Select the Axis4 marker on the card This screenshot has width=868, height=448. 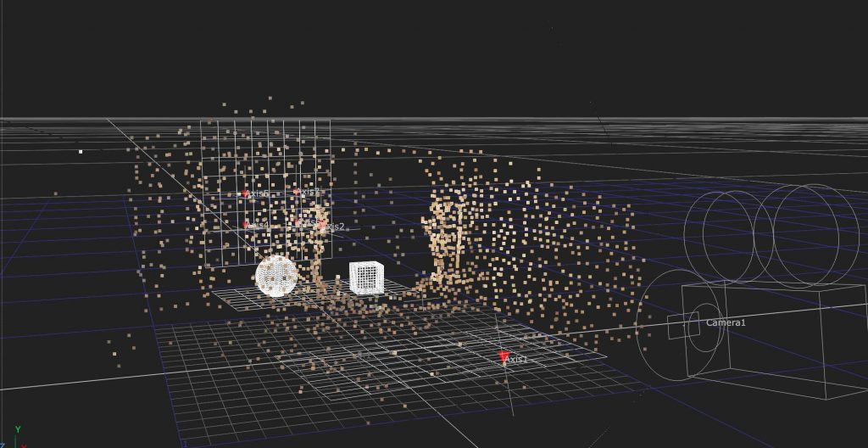coord(246,225)
